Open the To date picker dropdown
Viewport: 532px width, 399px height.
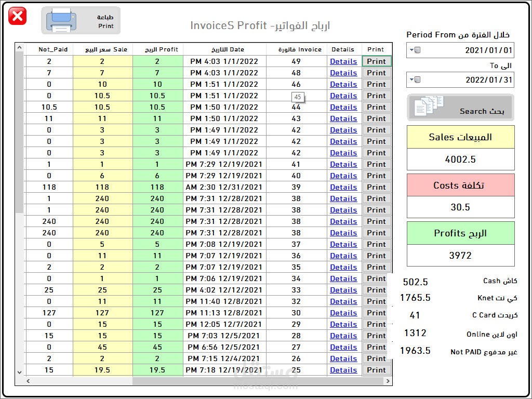pyautogui.click(x=415, y=79)
